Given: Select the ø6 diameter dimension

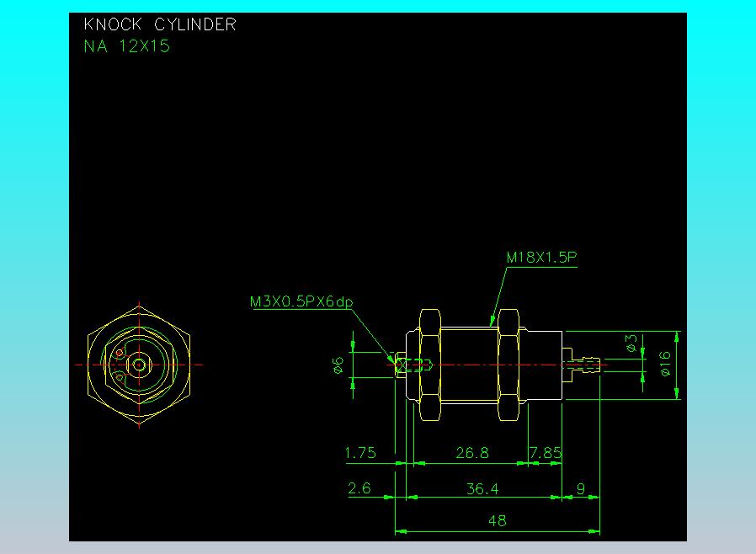Looking at the screenshot, I should [x=338, y=365].
